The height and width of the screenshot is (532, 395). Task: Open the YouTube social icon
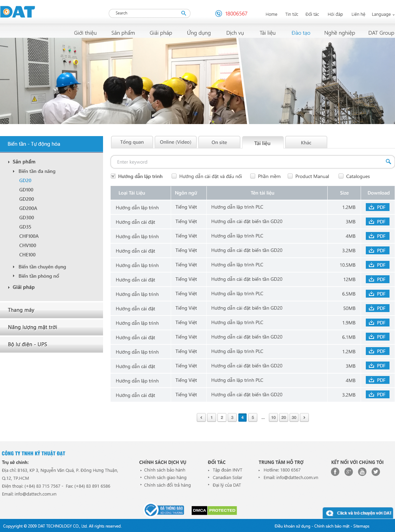[362, 472]
